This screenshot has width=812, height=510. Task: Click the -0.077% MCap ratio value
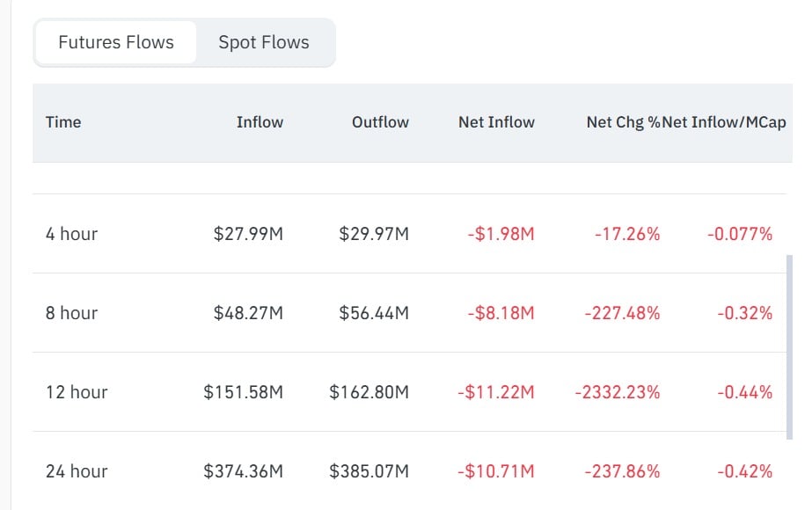[x=740, y=234]
